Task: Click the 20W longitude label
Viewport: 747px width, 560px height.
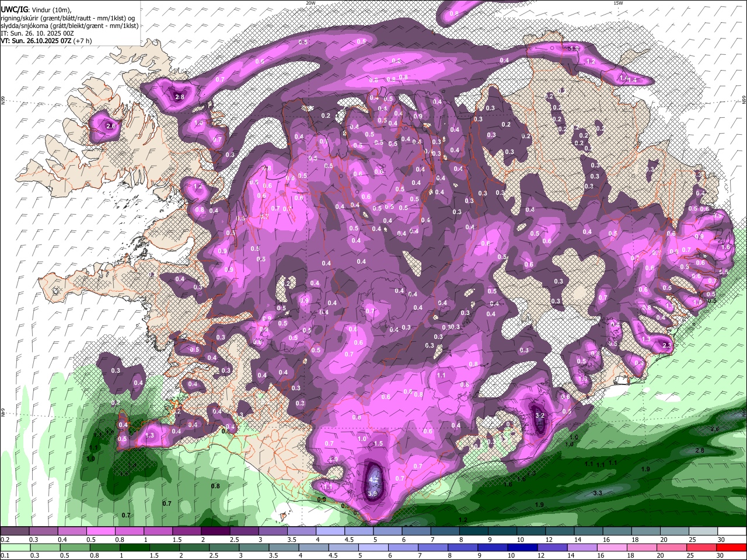Action: (310, 3)
